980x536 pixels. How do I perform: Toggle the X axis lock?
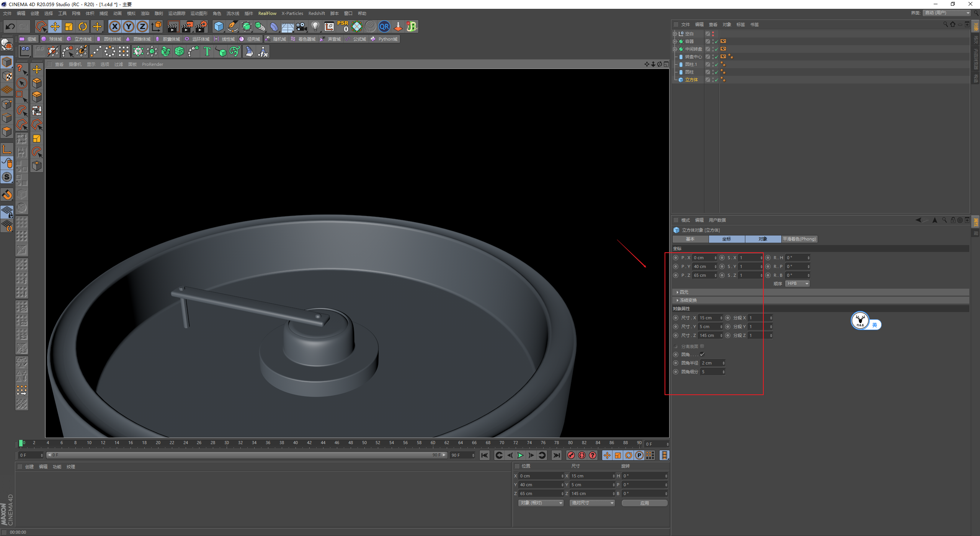click(114, 26)
